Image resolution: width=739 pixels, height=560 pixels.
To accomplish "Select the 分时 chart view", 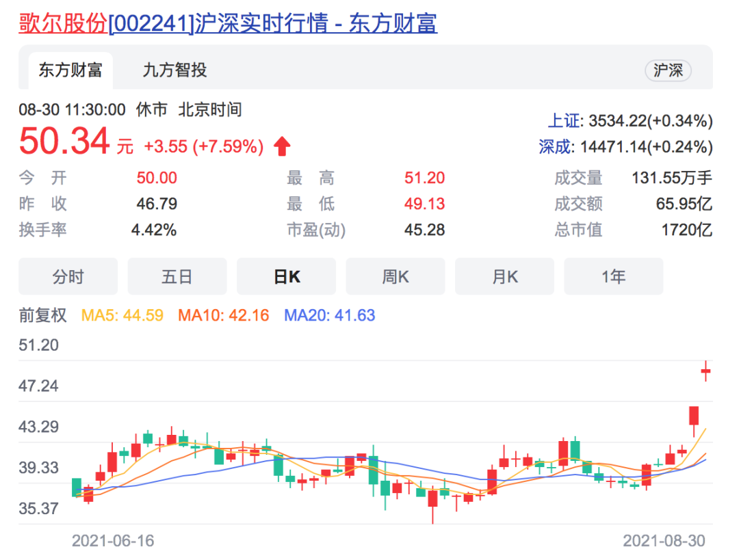I will point(68,276).
